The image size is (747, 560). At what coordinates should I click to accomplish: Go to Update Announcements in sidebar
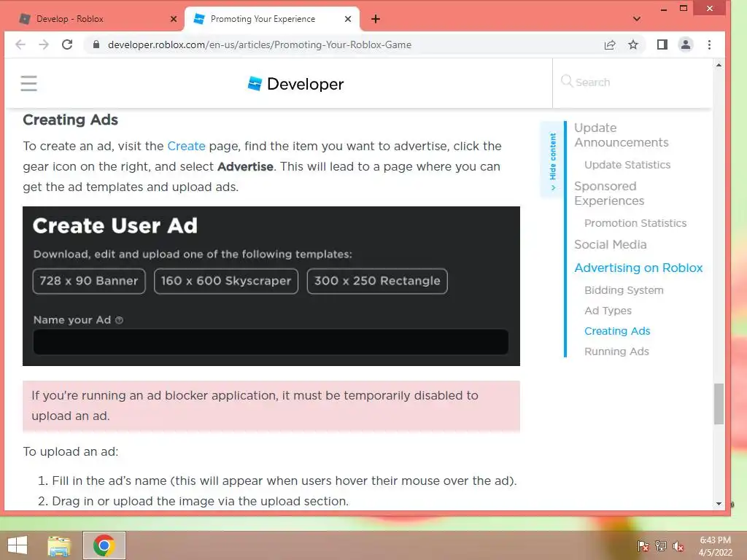click(622, 135)
